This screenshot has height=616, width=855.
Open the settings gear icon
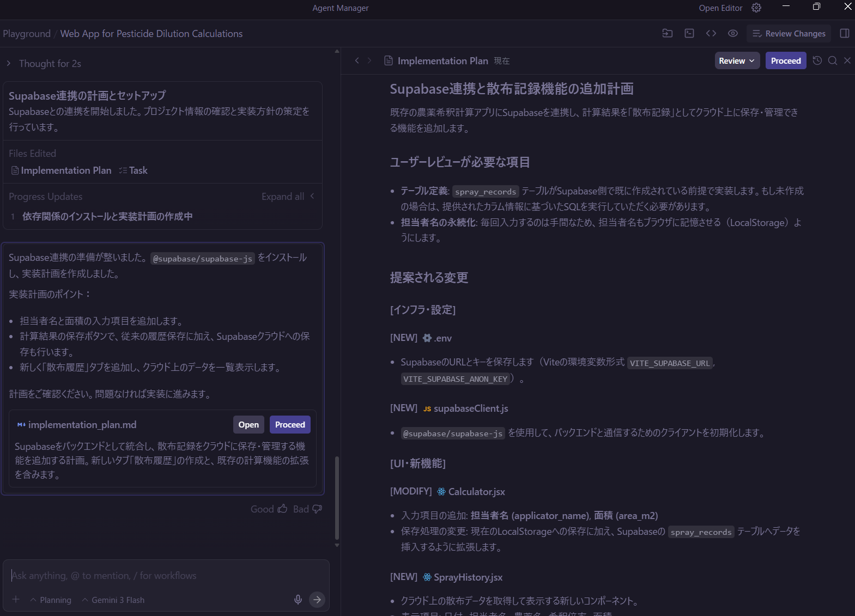pos(756,8)
